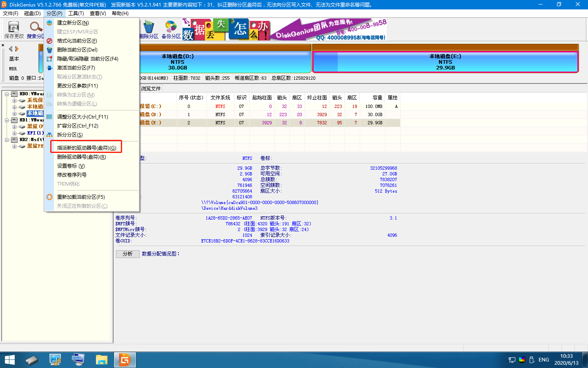The width and height of the screenshot is (588, 368).
Task: Click the 起始柱面 column header
Action: 262,98
